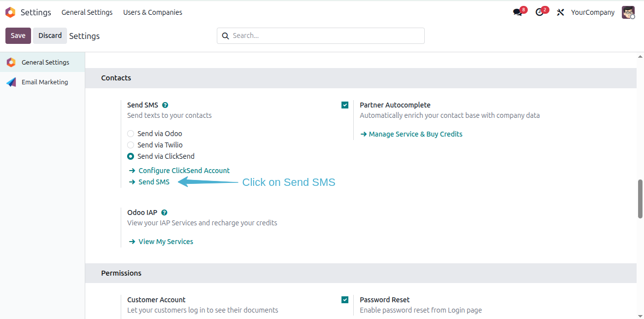Select Send via Odoo radio button
This screenshot has height=319, width=644.
click(131, 134)
